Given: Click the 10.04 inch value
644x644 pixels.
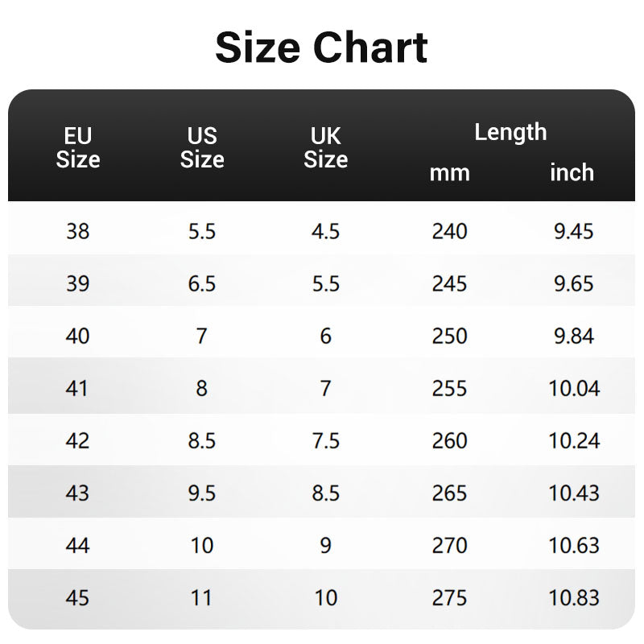Looking at the screenshot, I should coord(574,389).
